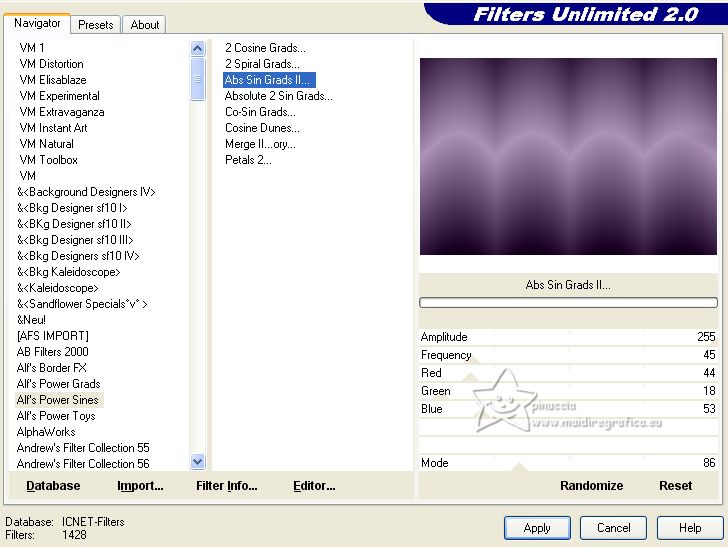Select the VM 1 category
The image size is (728, 547).
(32, 48)
